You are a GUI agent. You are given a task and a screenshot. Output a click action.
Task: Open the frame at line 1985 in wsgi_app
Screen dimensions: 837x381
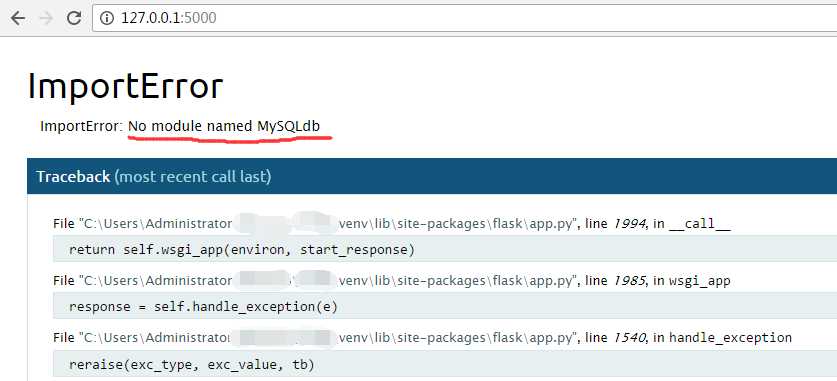(392, 281)
